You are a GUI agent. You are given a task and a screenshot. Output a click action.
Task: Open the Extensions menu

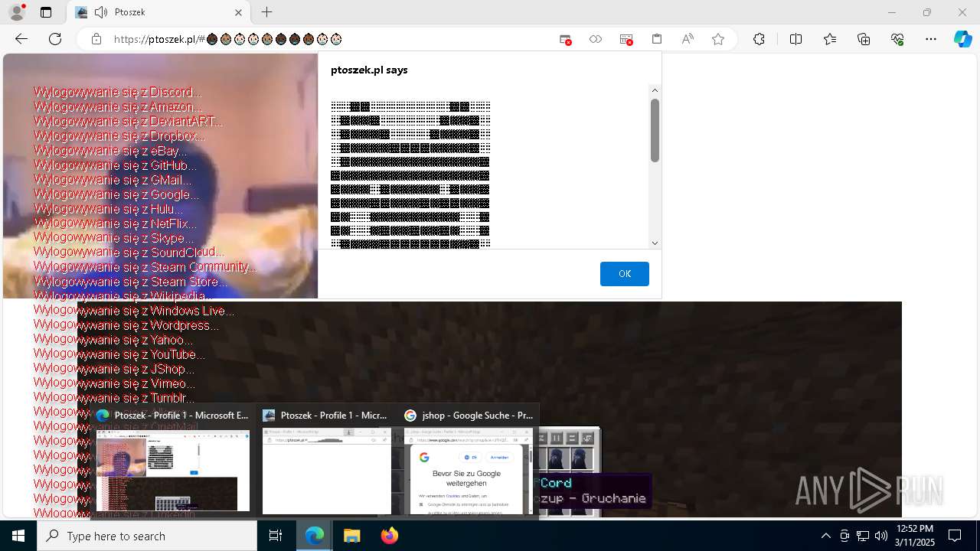pos(759,39)
